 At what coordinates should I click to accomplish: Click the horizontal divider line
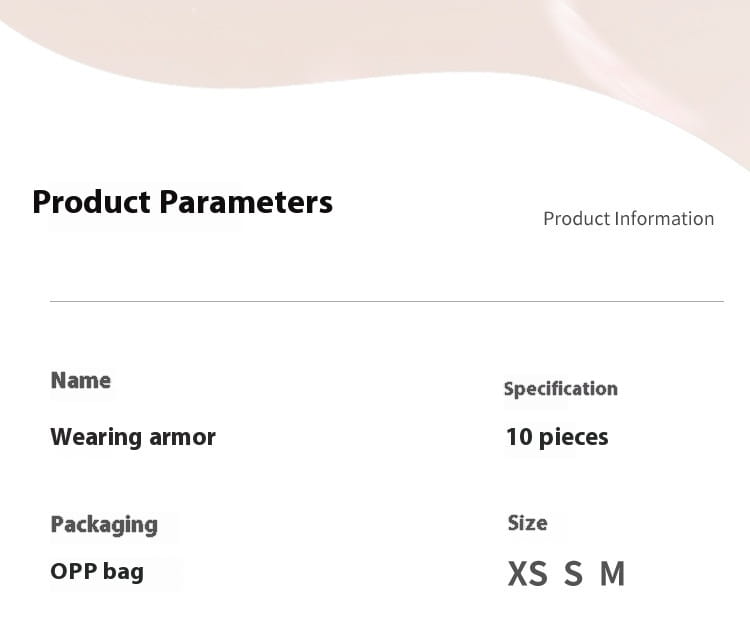point(386,301)
